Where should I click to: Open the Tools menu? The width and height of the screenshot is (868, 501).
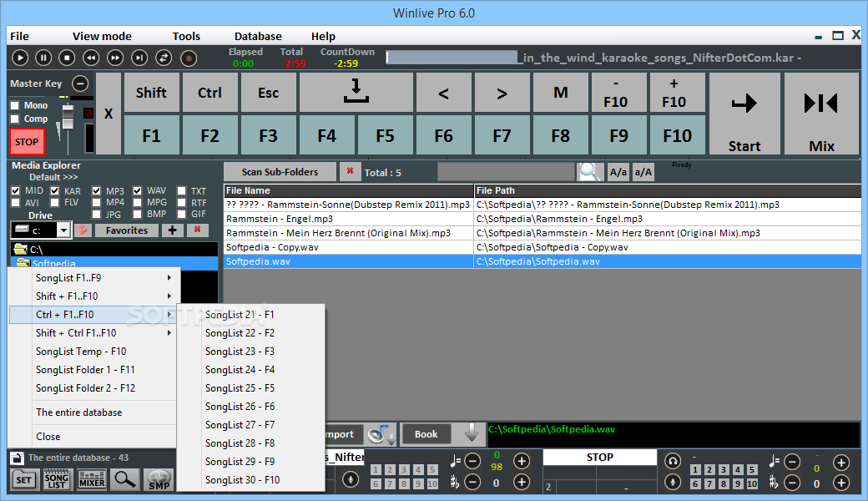[x=186, y=36]
